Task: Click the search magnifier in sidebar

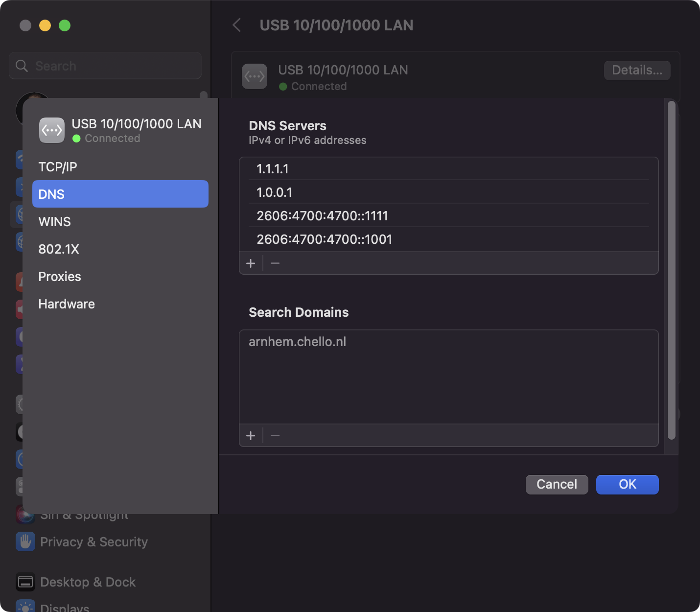Action: pos(21,65)
